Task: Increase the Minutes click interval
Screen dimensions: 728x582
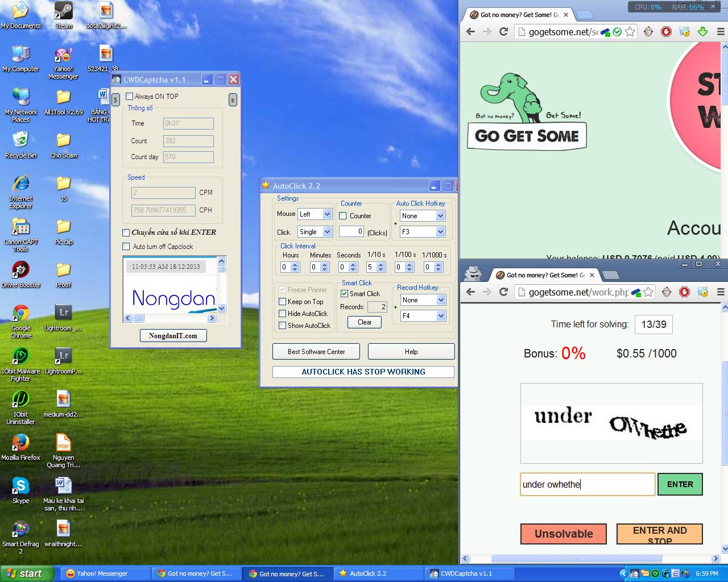Action: click(x=324, y=265)
